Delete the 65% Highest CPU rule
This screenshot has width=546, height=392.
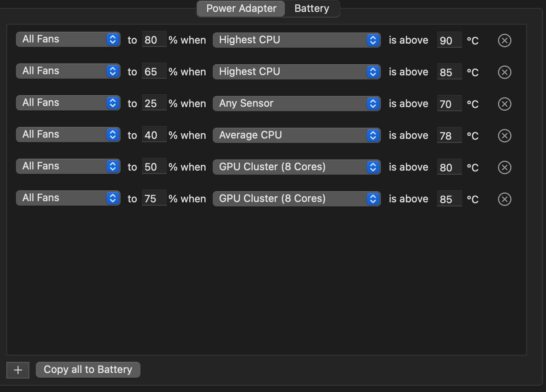(504, 72)
